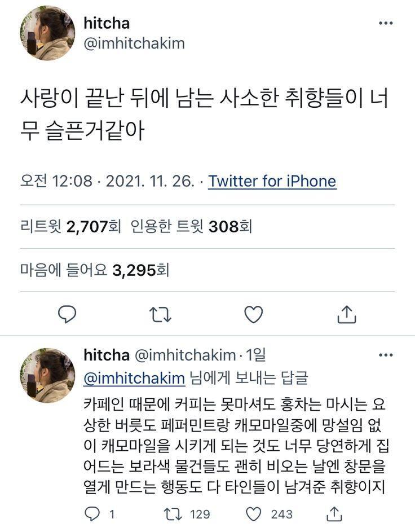Open @imhitchakim mention link in reply
415x532 pixels.
134,377
